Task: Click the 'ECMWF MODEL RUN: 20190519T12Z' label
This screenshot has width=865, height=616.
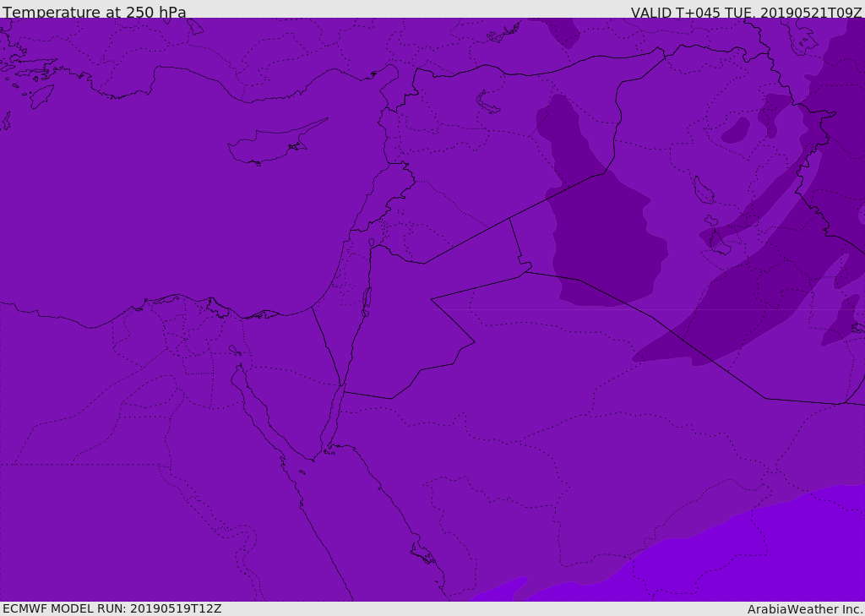Action: pyautogui.click(x=112, y=608)
